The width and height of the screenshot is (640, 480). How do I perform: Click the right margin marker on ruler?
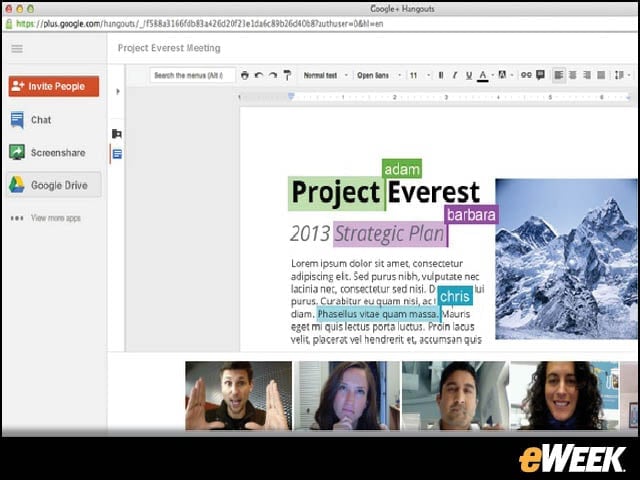pos(629,97)
